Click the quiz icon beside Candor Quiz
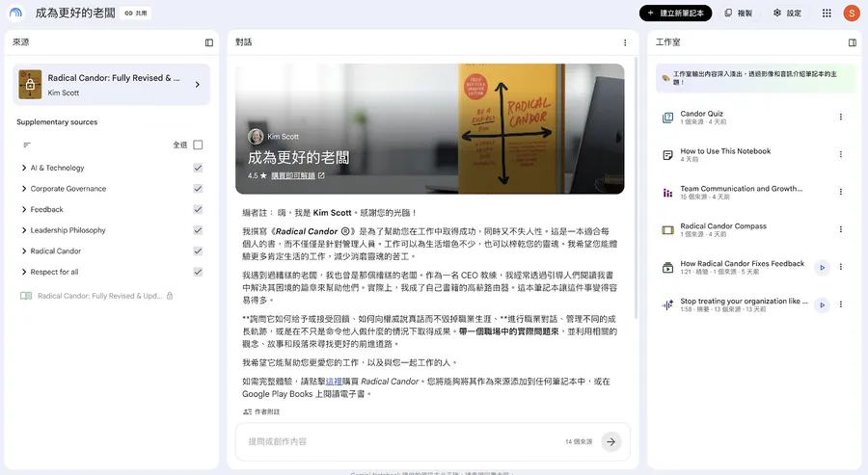 pyautogui.click(x=667, y=118)
